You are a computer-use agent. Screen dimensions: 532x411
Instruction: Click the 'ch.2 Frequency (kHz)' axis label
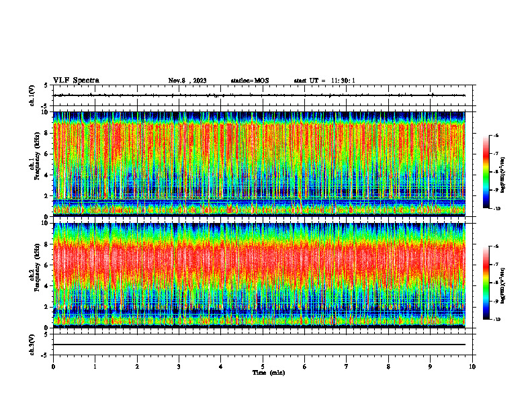pyautogui.click(x=35, y=267)
